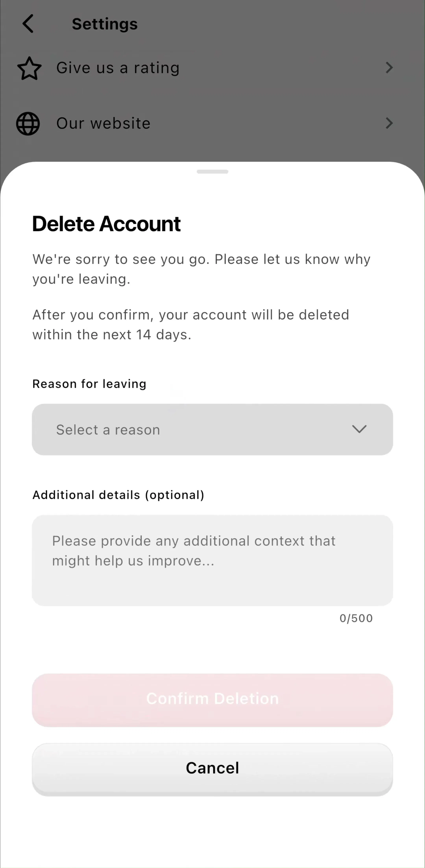Tap the bottom sheet drag handle
This screenshot has height=868, width=425.
(212, 172)
